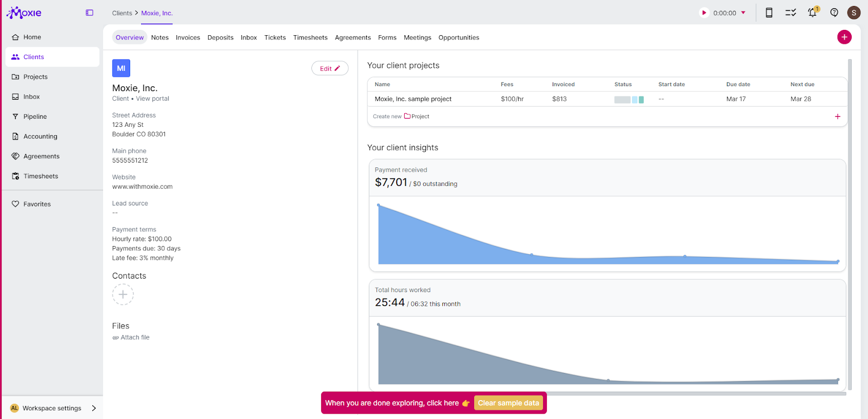Click the 0:00:00 timer display
Screen dimensions: 868x419
click(x=725, y=13)
